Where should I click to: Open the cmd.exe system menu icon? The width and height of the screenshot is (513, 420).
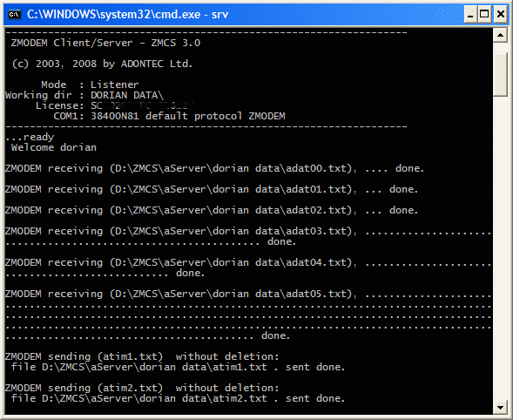(x=15, y=14)
